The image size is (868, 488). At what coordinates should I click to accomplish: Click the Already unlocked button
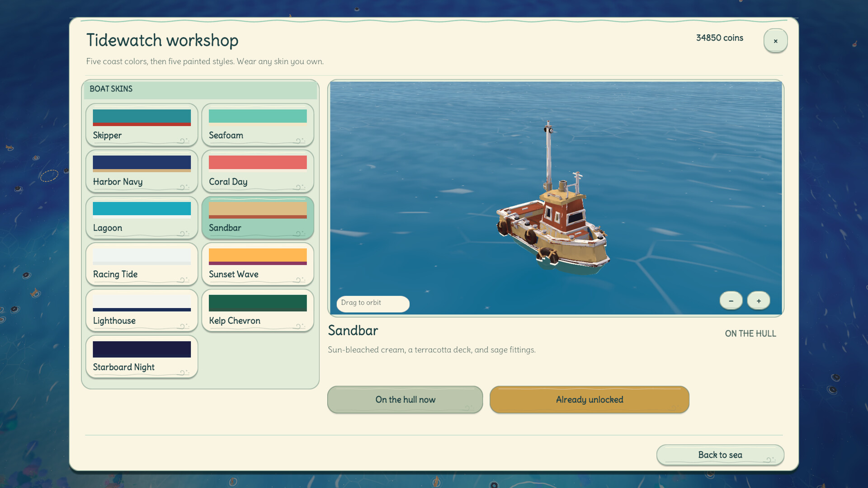click(x=590, y=399)
